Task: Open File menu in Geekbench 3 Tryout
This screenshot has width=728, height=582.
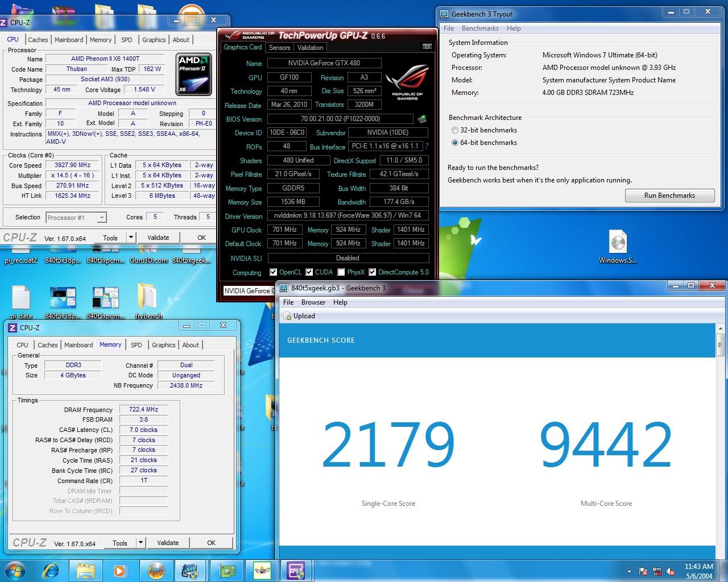Action: click(x=449, y=28)
